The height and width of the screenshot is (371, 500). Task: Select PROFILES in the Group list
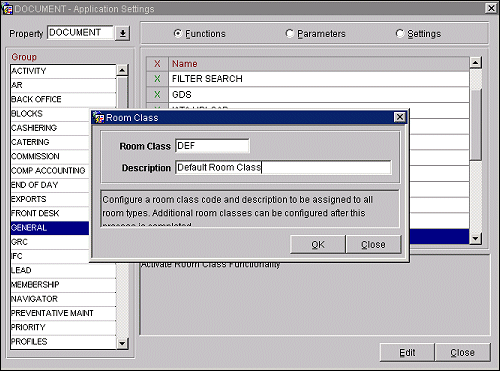[63, 342]
